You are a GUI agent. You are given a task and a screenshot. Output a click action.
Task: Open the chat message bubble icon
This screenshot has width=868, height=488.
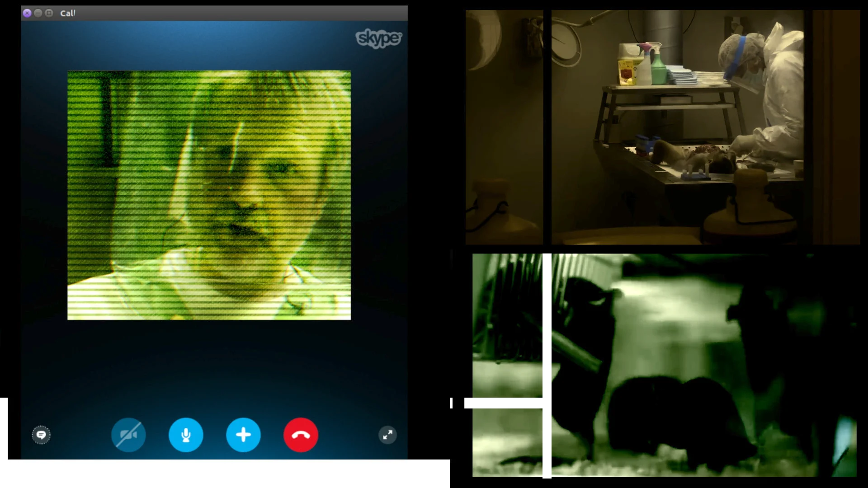click(x=41, y=435)
